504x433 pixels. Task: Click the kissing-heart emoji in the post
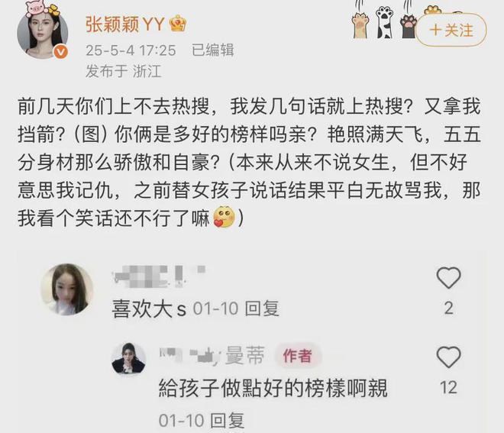pyautogui.click(x=224, y=218)
